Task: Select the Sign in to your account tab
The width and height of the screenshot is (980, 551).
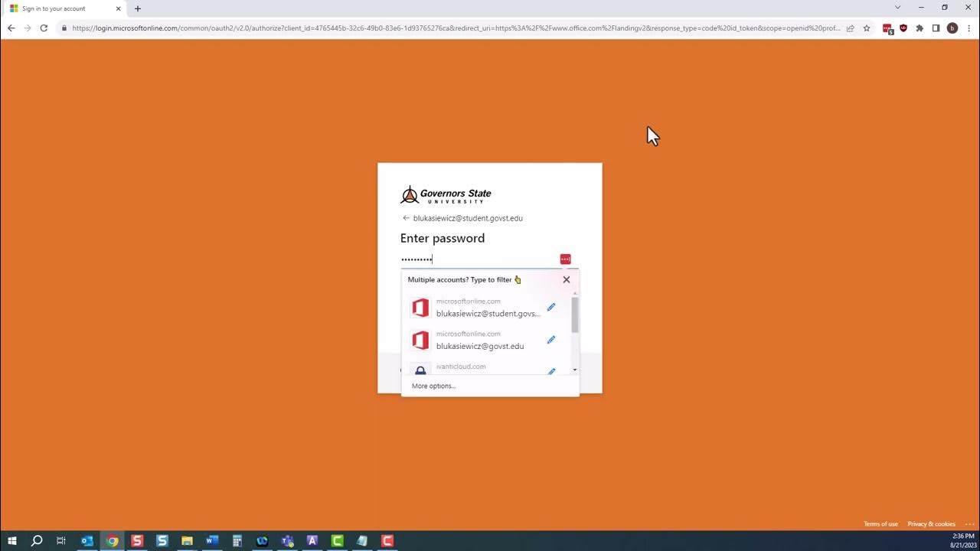Action: tap(65, 8)
